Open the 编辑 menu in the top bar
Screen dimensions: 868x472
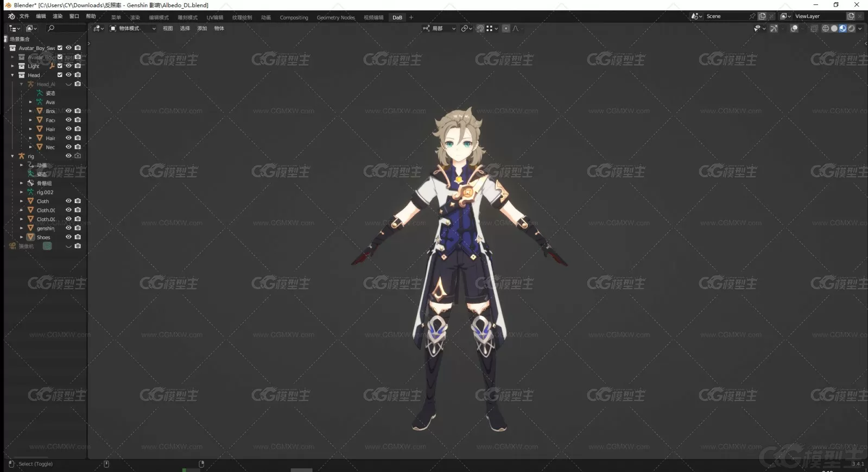41,16
